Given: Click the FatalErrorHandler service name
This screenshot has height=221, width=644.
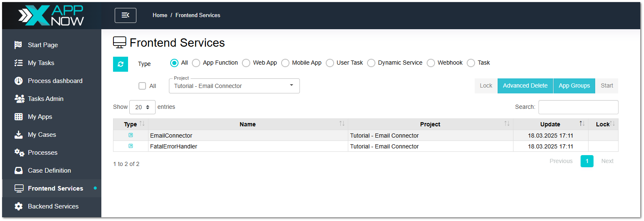Looking at the screenshot, I should point(174,146).
